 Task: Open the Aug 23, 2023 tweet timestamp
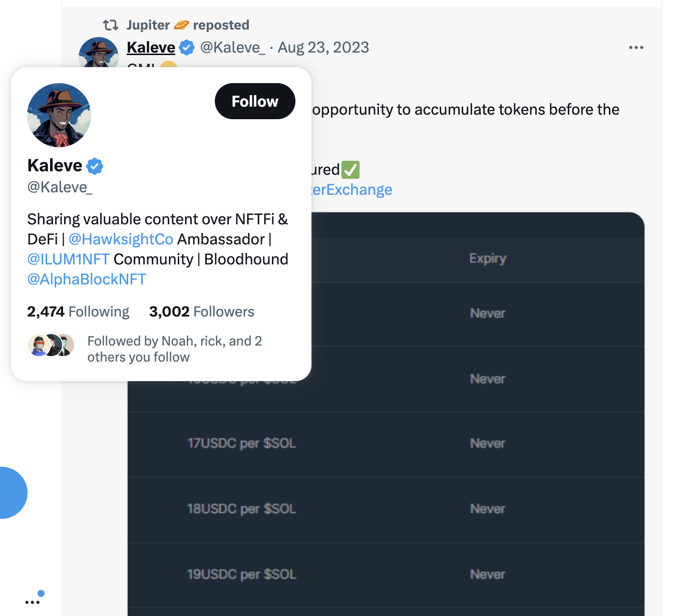[323, 48]
